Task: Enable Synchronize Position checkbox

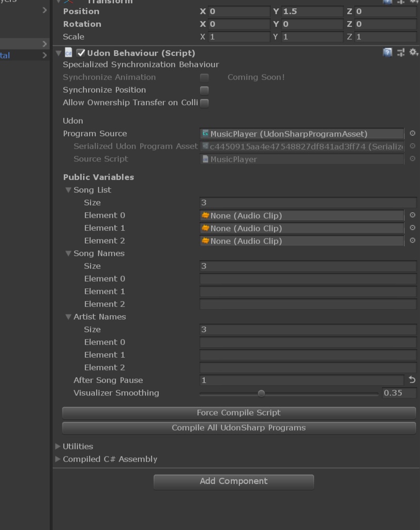Action: pos(204,90)
